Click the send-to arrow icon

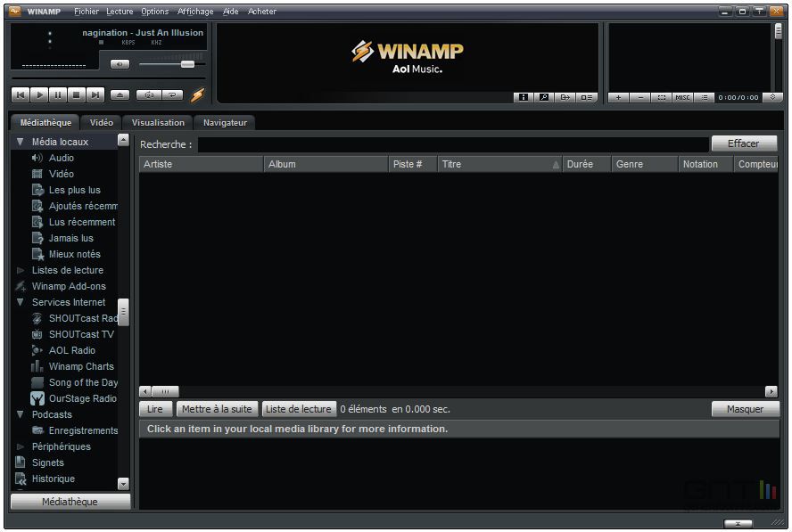(565, 97)
